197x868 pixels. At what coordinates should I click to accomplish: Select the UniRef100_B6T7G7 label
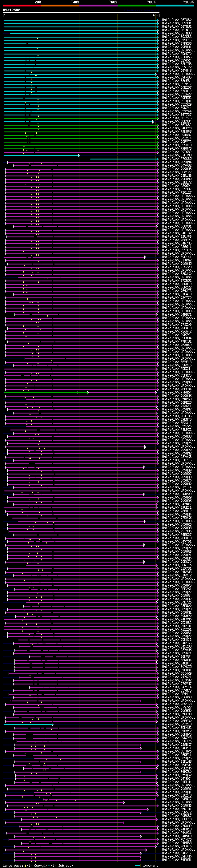pyautogui.click(x=177, y=115)
